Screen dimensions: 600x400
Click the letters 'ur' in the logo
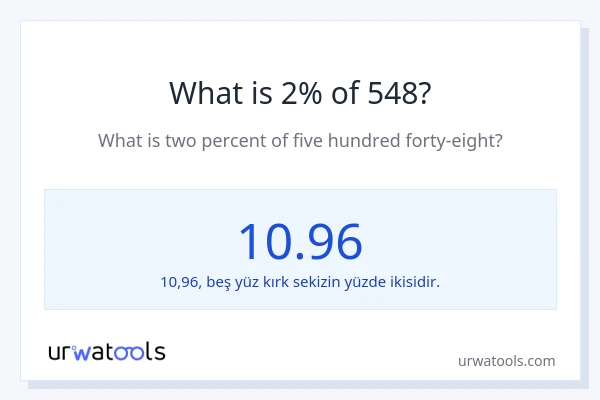click(59, 352)
